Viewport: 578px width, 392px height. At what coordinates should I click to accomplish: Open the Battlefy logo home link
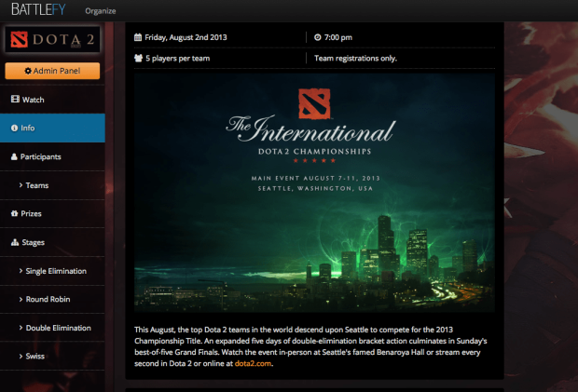pos(38,9)
